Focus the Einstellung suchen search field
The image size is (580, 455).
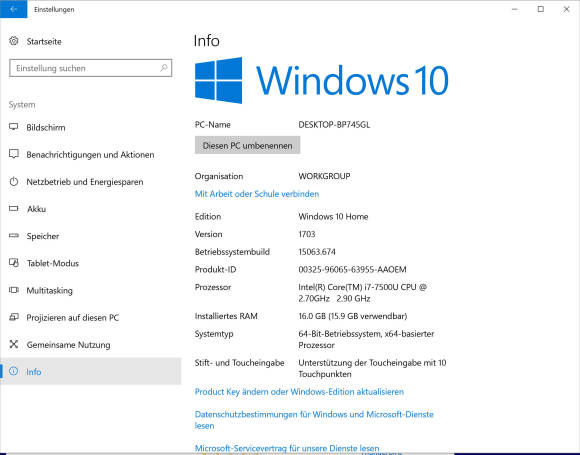(91, 68)
